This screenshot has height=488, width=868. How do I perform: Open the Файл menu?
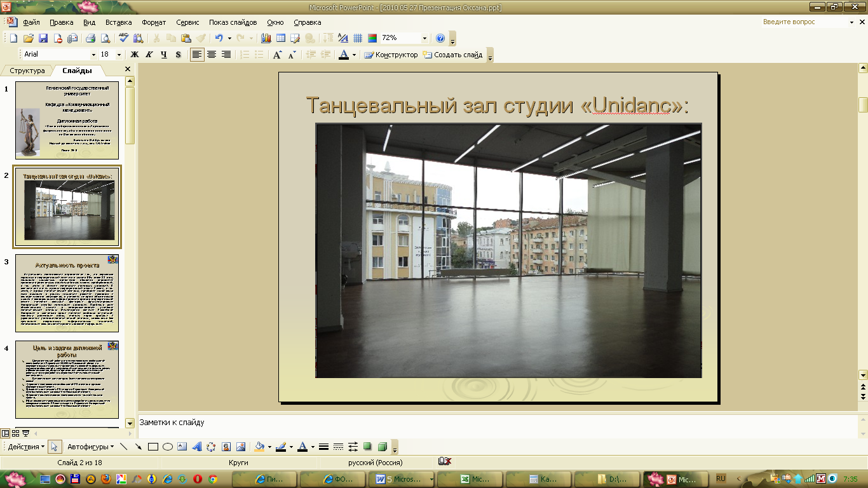[x=31, y=22]
